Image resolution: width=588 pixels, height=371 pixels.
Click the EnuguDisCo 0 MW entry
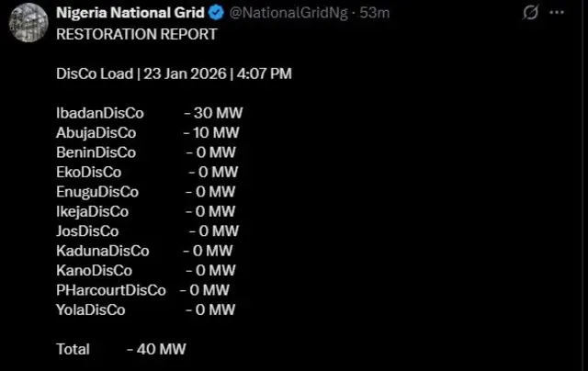tap(145, 192)
